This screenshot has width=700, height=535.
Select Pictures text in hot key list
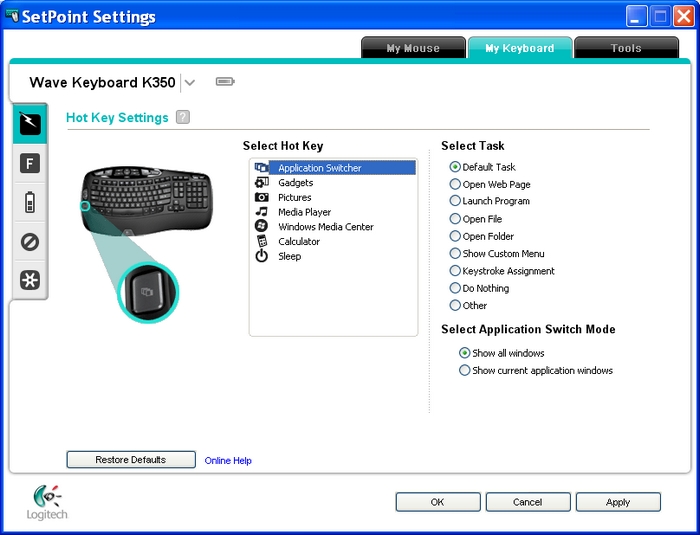click(x=295, y=197)
